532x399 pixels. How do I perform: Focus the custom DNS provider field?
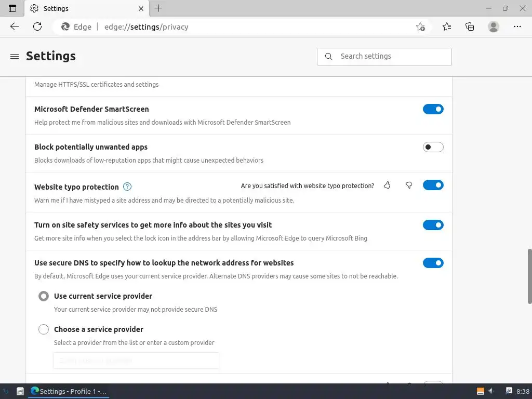click(x=136, y=361)
